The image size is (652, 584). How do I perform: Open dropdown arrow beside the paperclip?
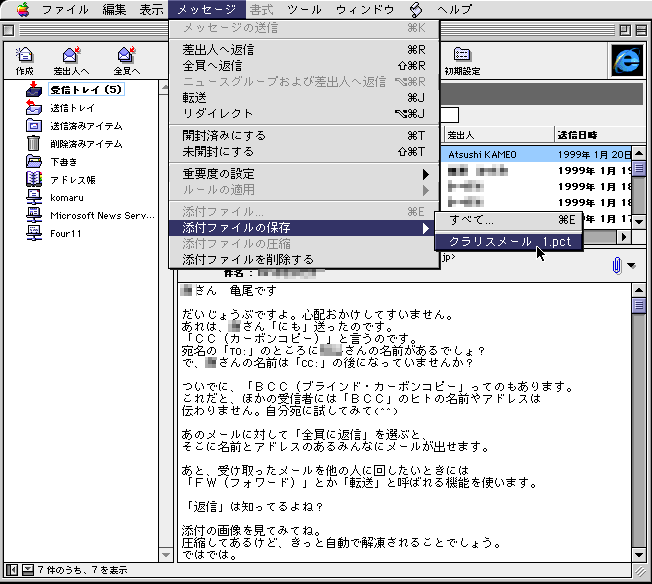(634, 265)
